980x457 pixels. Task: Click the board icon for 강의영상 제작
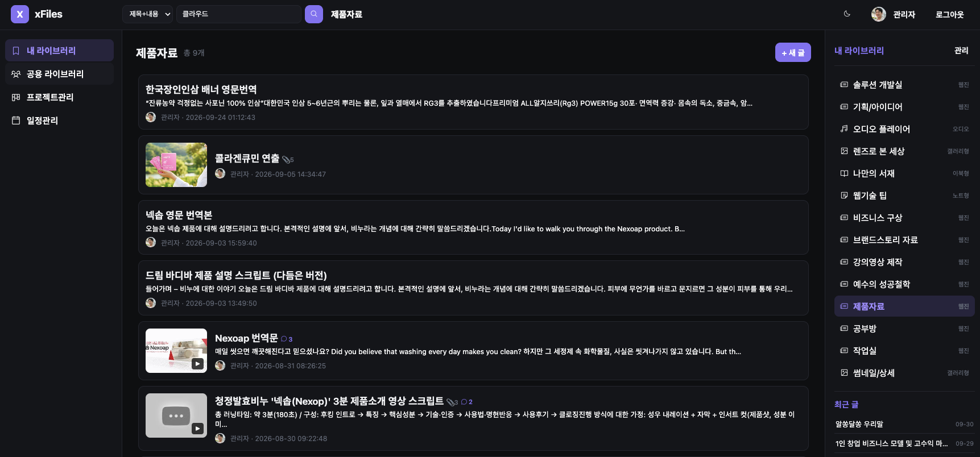pos(844,262)
